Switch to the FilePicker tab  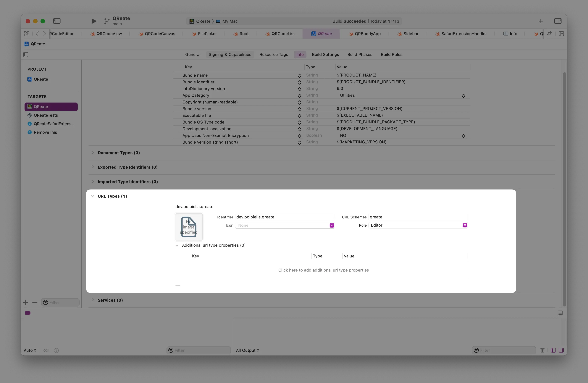(204, 34)
